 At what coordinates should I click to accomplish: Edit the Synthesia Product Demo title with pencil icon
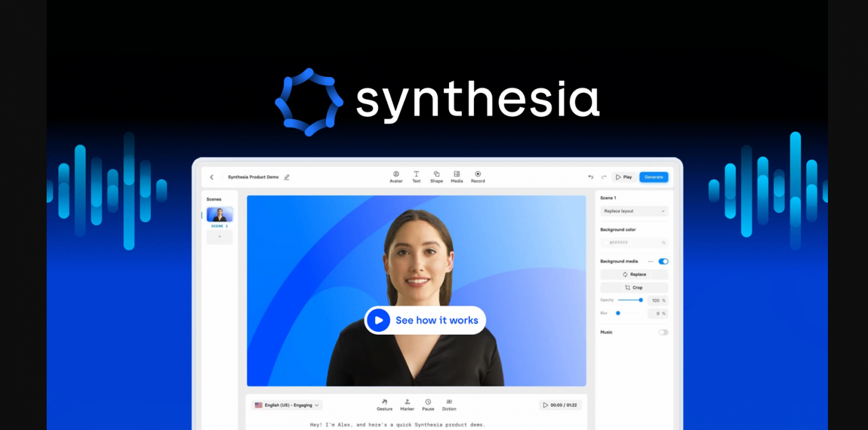pyautogui.click(x=287, y=177)
